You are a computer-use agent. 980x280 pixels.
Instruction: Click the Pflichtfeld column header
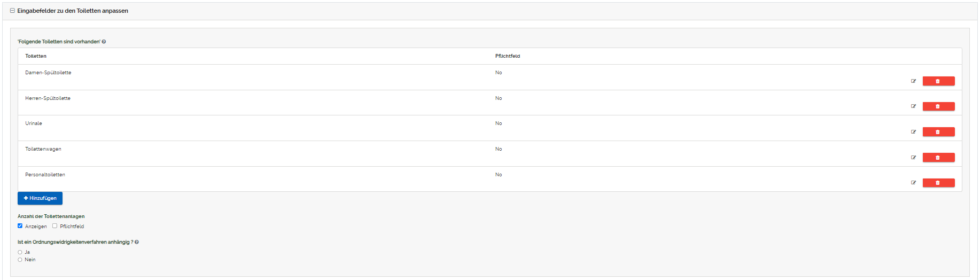coord(507,56)
